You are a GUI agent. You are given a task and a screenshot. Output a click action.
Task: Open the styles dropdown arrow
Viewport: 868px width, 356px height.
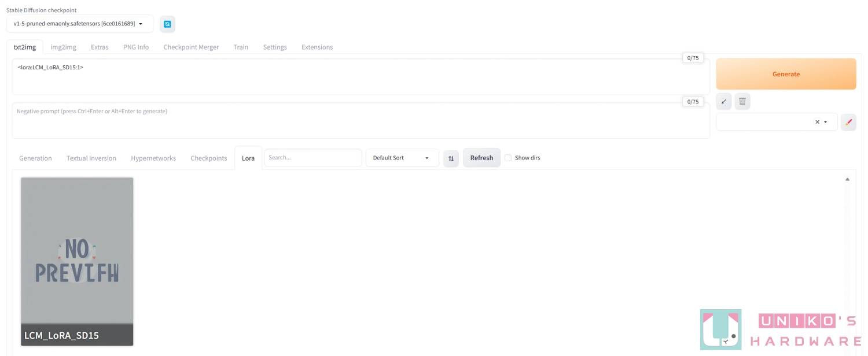pos(826,122)
